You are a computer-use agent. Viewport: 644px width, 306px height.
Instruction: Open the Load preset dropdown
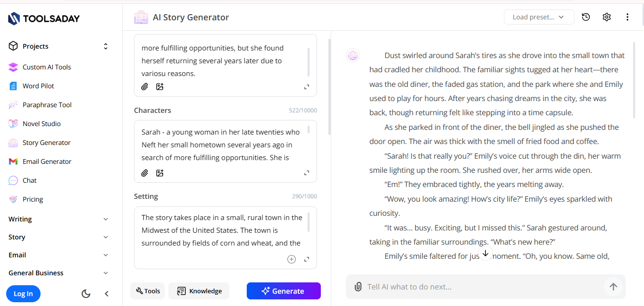click(539, 17)
